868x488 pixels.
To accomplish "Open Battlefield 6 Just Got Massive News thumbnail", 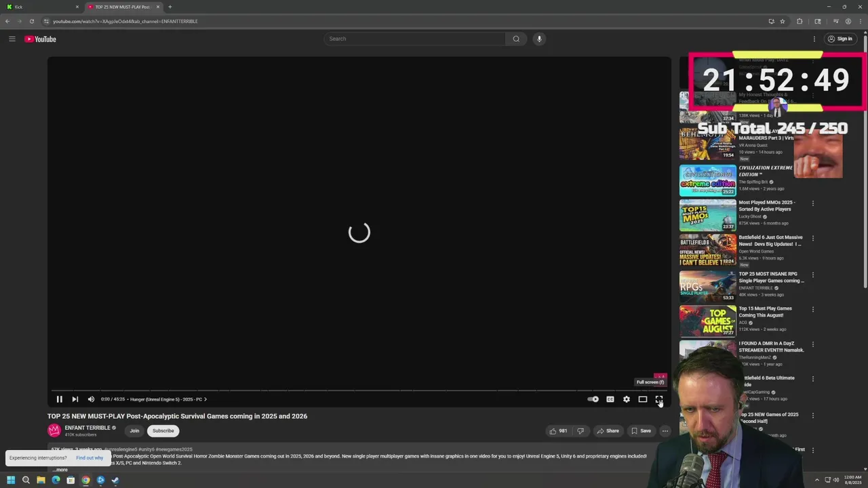I will 708,250.
